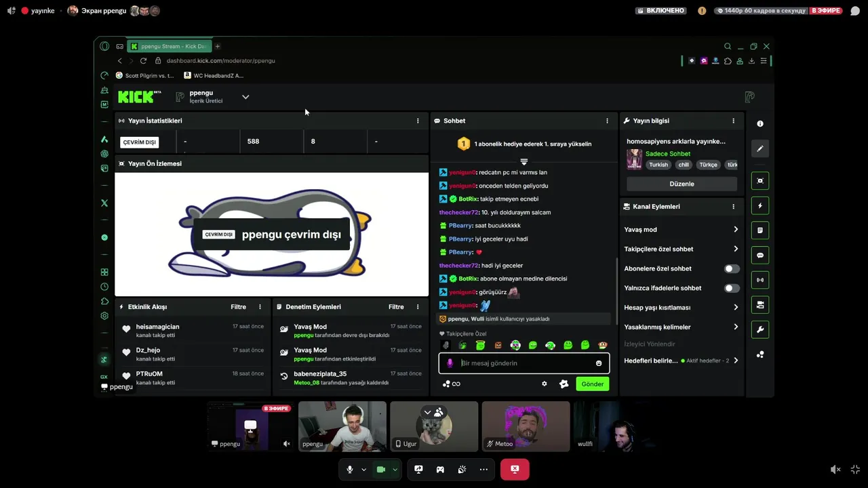Open Etkinlik Akışı three-dot menu

pyautogui.click(x=260, y=307)
